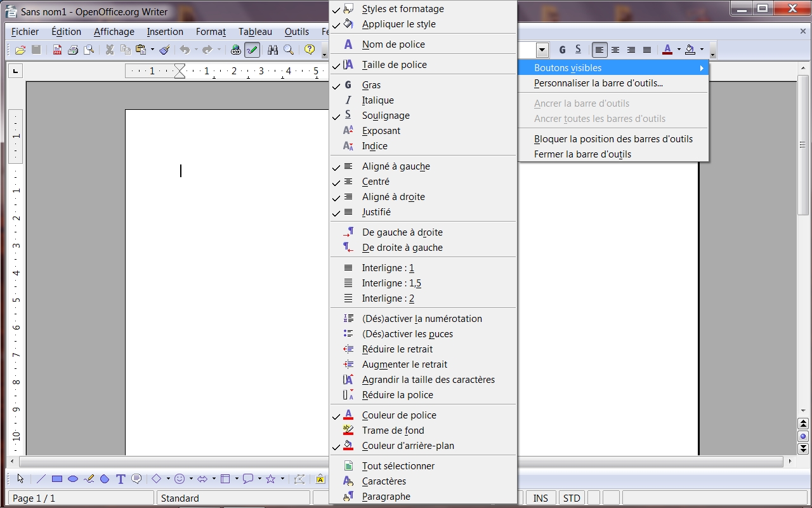Activate the format paintbrush tool
Viewport: 812px width, 508px height.
click(x=165, y=50)
